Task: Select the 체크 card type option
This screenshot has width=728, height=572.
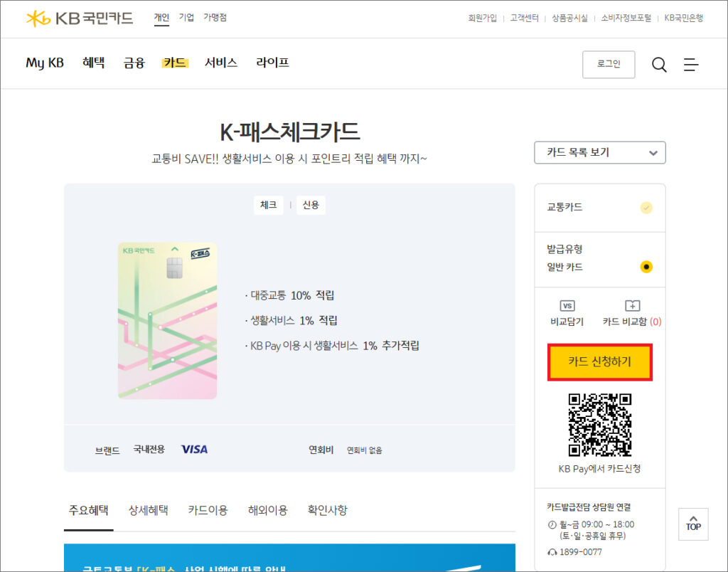Action: pos(269,205)
